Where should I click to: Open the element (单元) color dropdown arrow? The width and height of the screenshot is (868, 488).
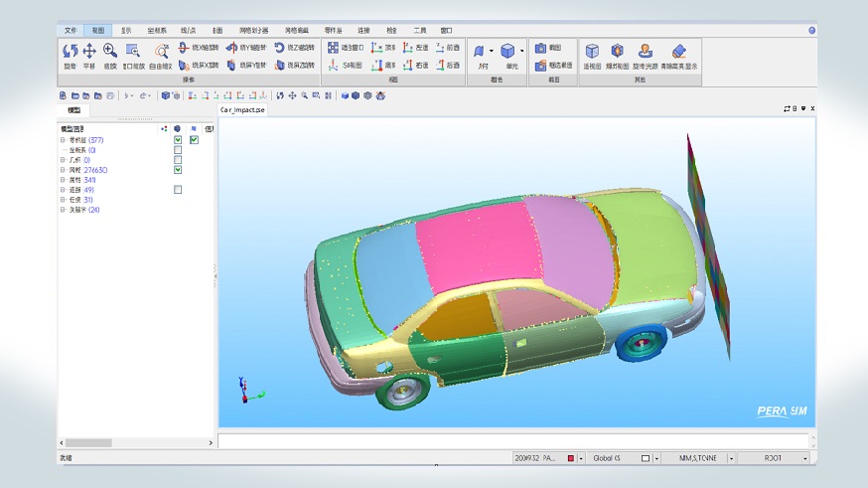[x=522, y=51]
